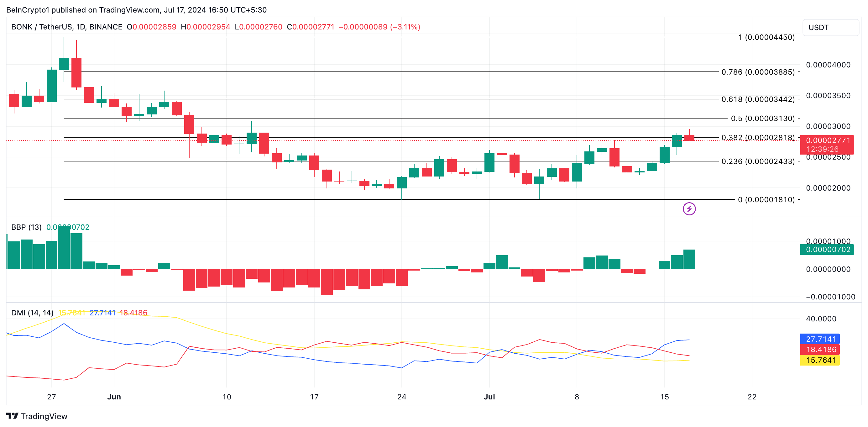Click the purple lightning bolt event icon
This screenshot has width=868, height=427.
pyautogui.click(x=689, y=209)
